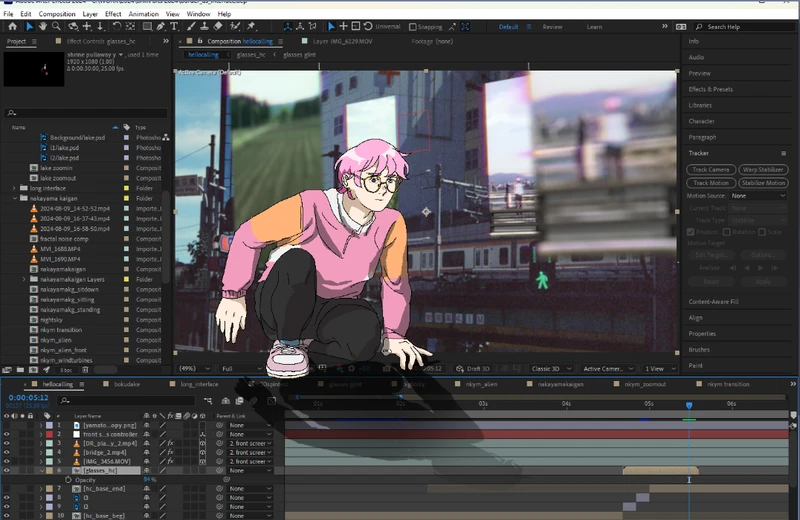Viewport: 800px width, 520px height.
Task: Select the Orbit camera tool
Action: [73, 27]
